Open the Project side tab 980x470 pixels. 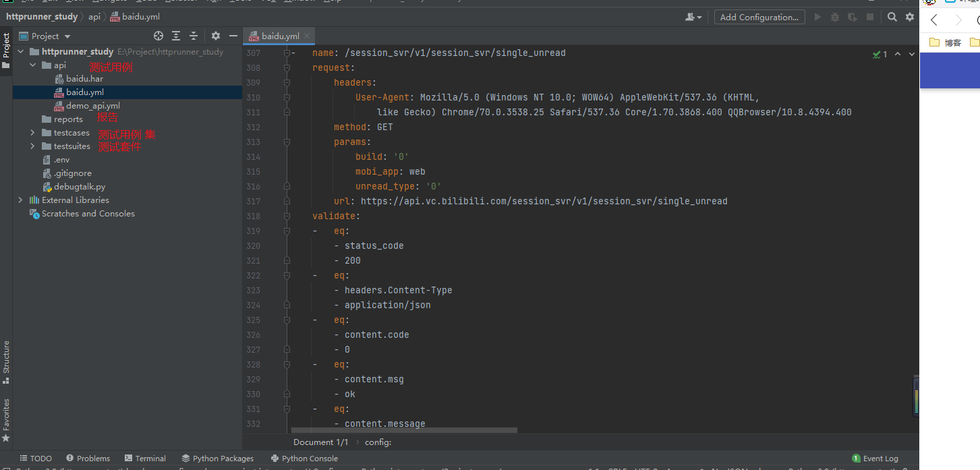[6, 51]
